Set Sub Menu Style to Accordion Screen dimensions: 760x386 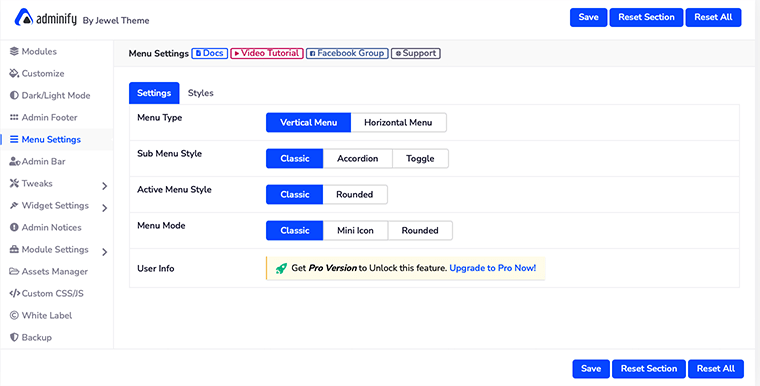point(358,159)
